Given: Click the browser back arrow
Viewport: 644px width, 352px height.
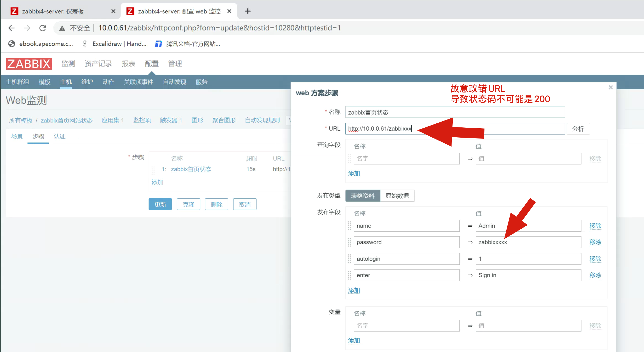Looking at the screenshot, I should (12, 28).
